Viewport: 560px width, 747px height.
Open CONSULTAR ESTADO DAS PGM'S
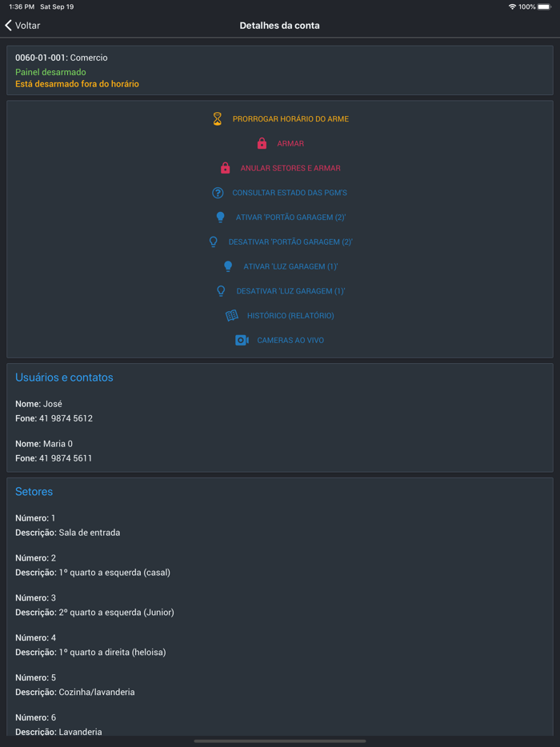click(290, 193)
